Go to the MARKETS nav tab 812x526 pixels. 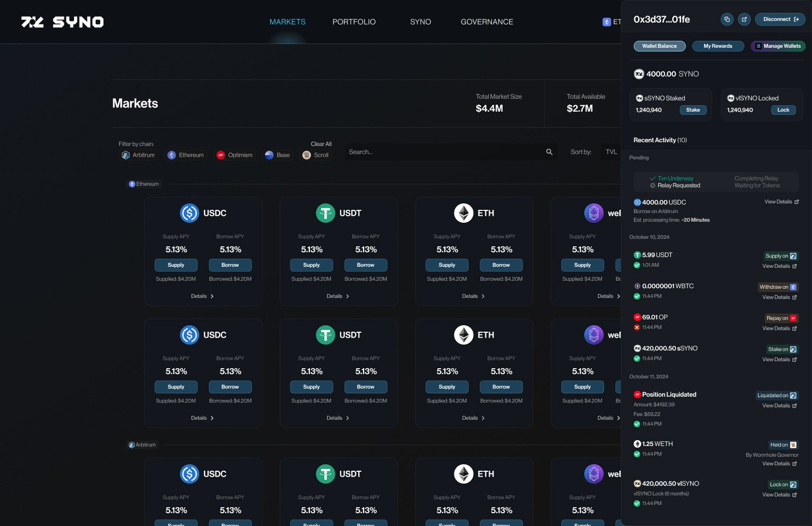287,22
